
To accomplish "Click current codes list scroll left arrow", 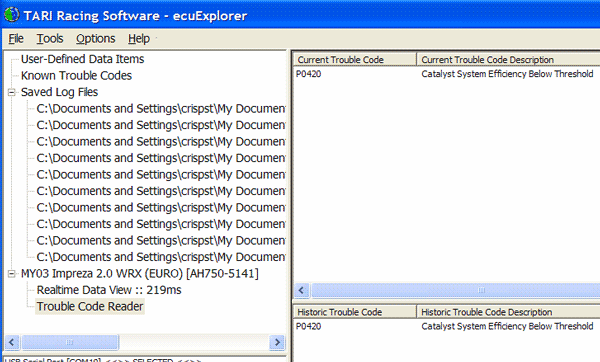I will [x=301, y=290].
